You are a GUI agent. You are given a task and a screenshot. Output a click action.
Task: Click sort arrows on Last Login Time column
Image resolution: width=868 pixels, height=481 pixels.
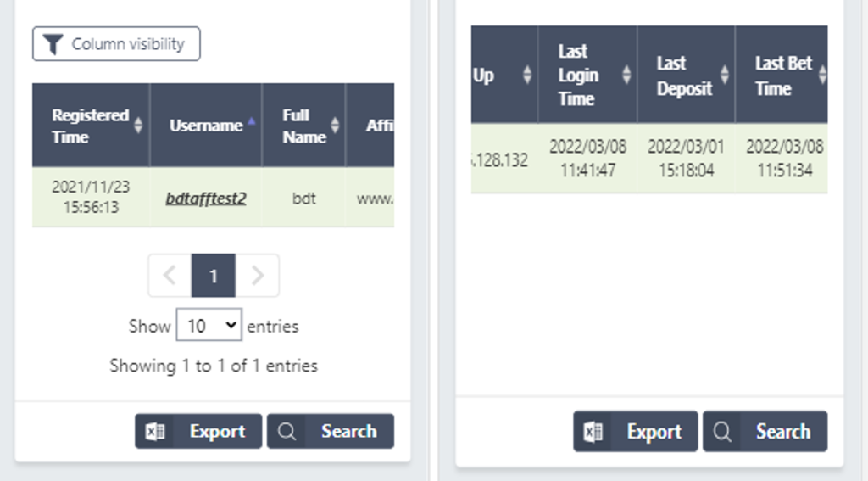tap(626, 75)
